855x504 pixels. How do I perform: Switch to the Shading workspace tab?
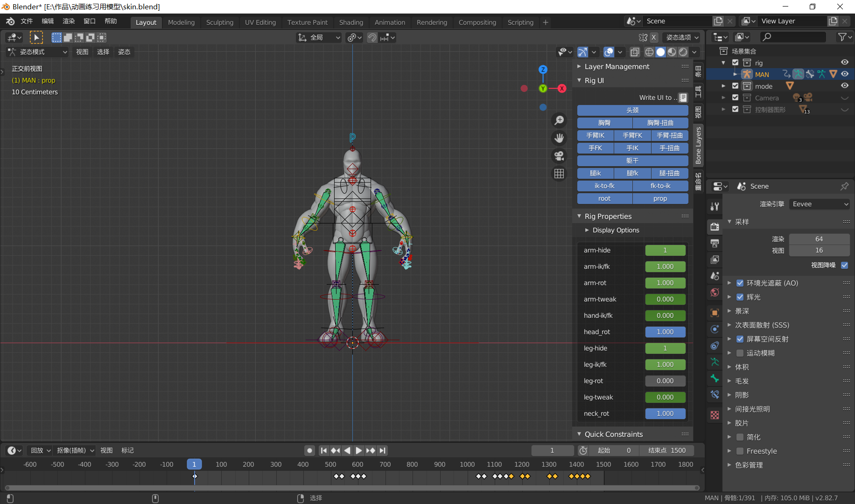tap(351, 22)
